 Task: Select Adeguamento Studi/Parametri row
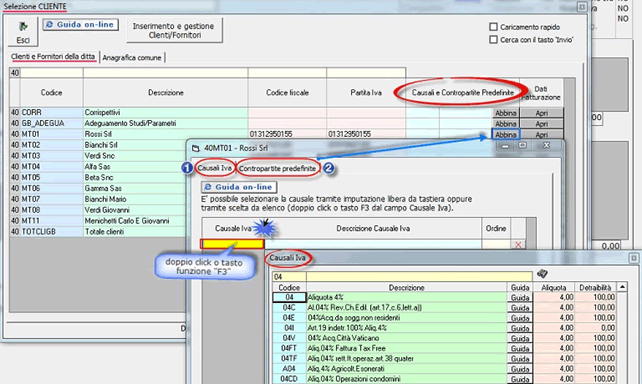pos(165,124)
